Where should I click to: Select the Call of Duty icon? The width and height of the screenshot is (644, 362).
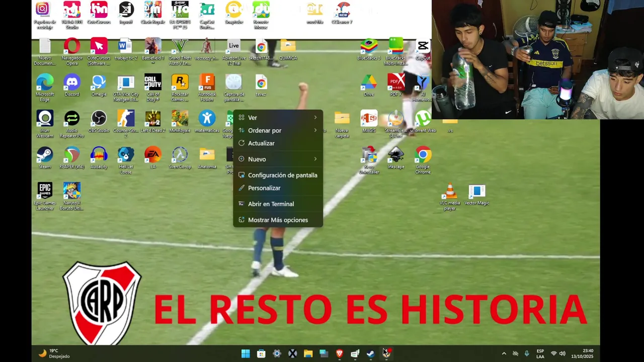pyautogui.click(x=153, y=87)
